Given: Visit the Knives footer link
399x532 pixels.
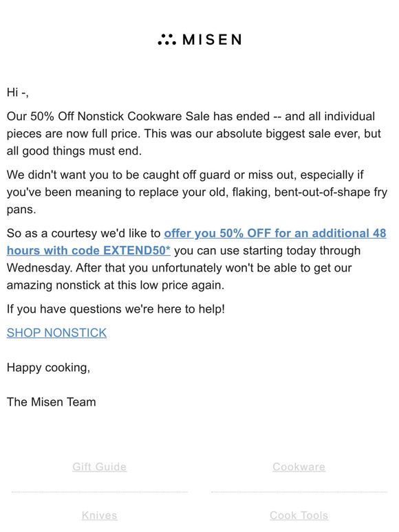Looking at the screenshot, I should coord(100,516).
